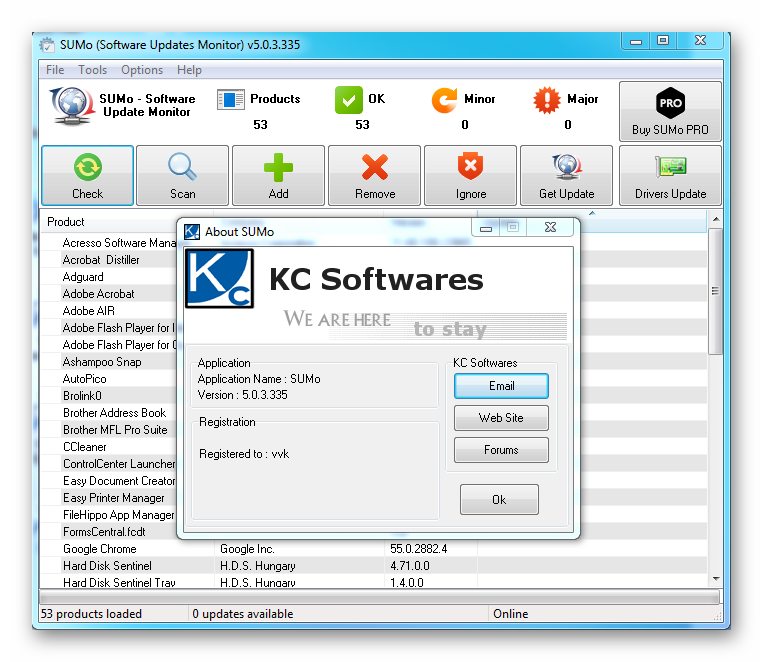Click the 53 products loaded status

(x=91, y=614)
